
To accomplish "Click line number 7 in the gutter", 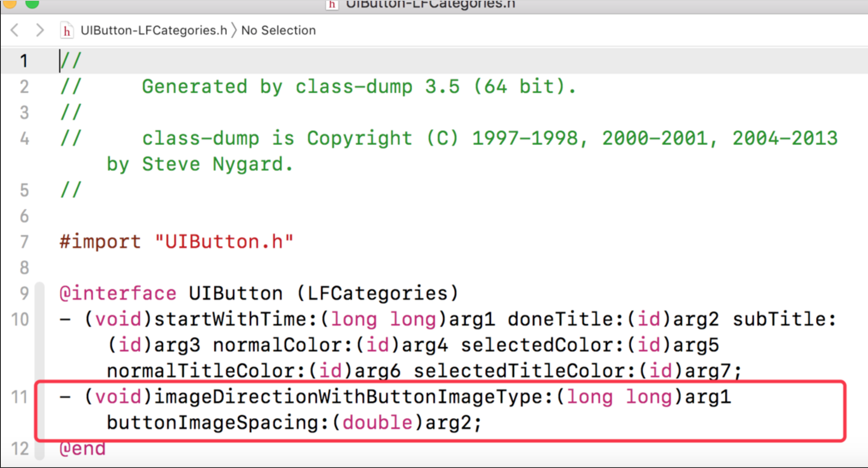I will point(24,242).
